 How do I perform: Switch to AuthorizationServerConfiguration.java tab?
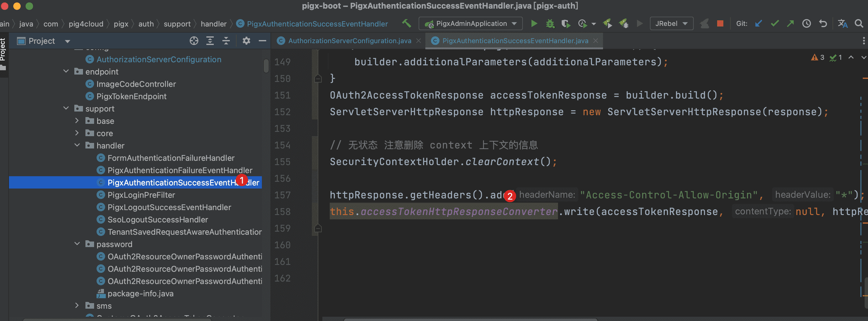[349, 41]
